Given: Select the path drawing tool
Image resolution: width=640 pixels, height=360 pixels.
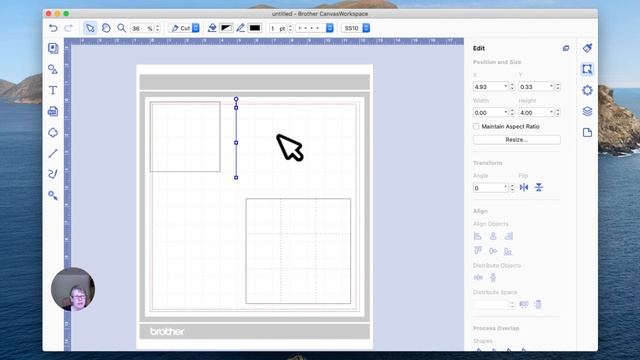Looking at the screenshot, I should click(x=53, y=174).
